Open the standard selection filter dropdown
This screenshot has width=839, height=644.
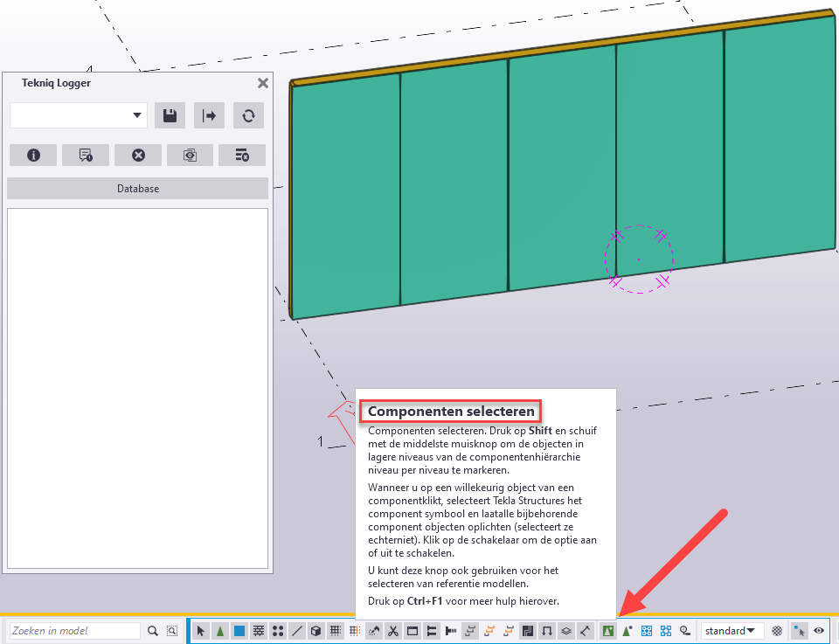732,631
